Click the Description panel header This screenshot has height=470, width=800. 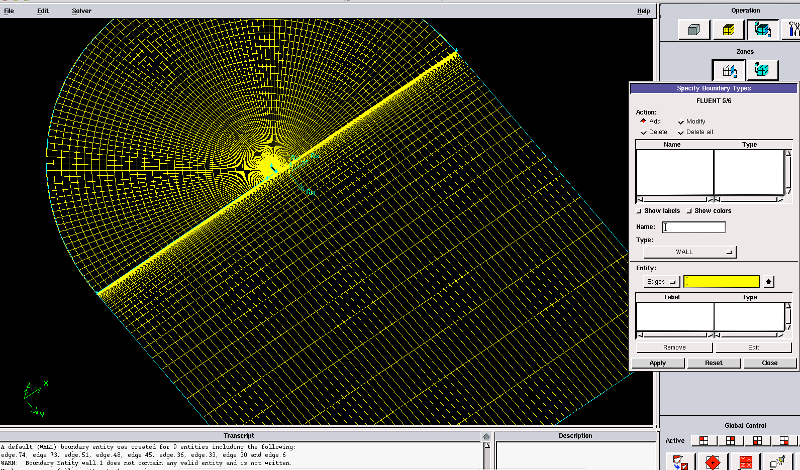(x=575, y=436)
